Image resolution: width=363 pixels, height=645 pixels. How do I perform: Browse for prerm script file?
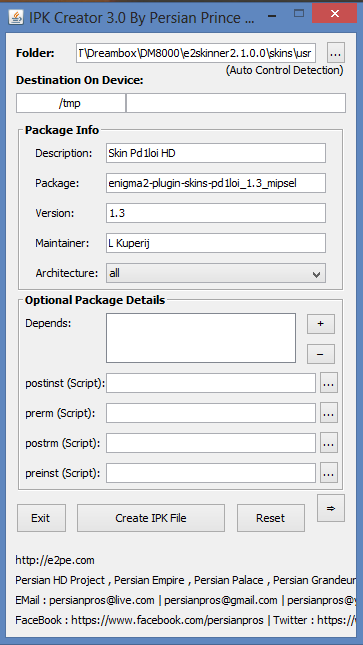click(x=328, y=413)
